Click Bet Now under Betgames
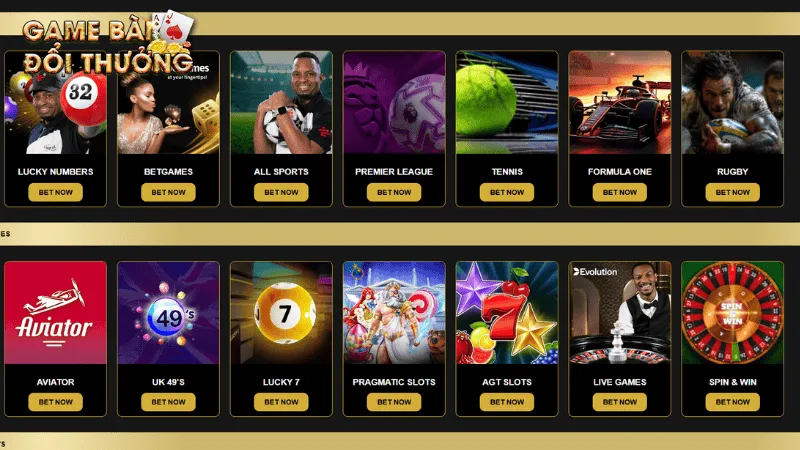 point(168,192)
